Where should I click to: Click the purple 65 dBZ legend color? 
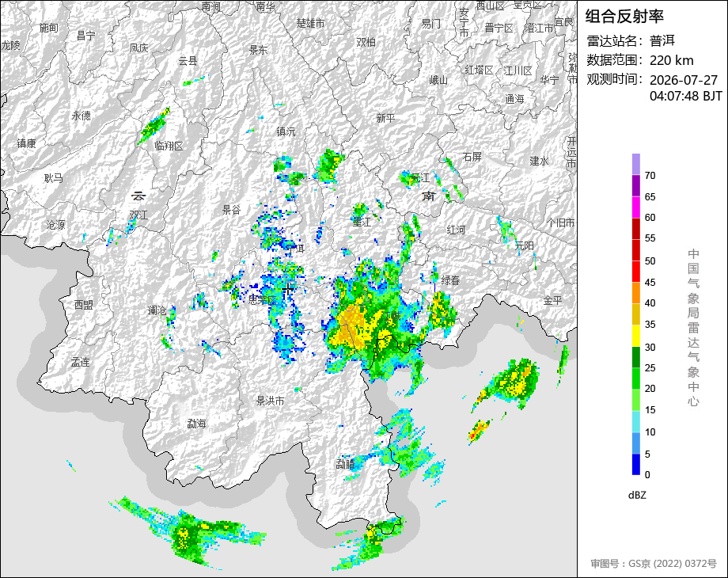635,185
